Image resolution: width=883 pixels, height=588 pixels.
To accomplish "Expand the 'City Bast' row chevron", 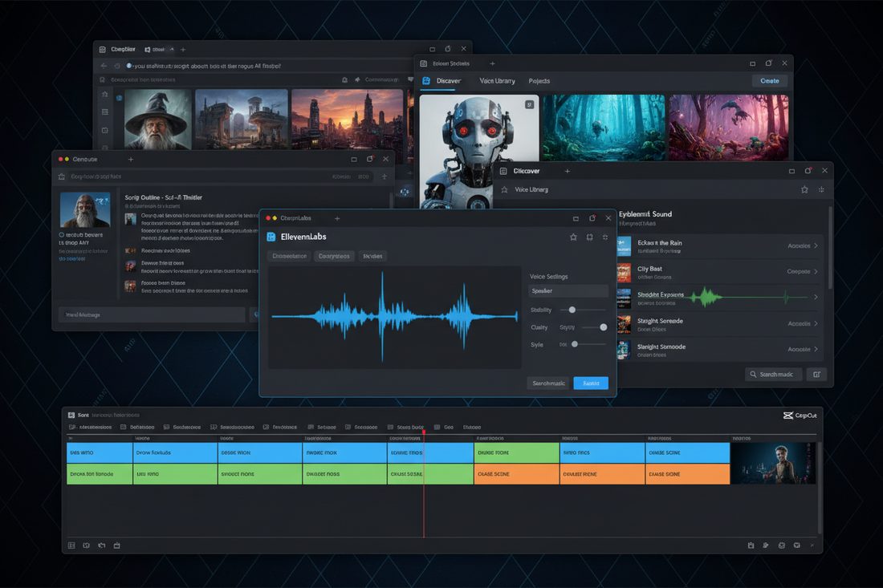I will tap(816, 271).
